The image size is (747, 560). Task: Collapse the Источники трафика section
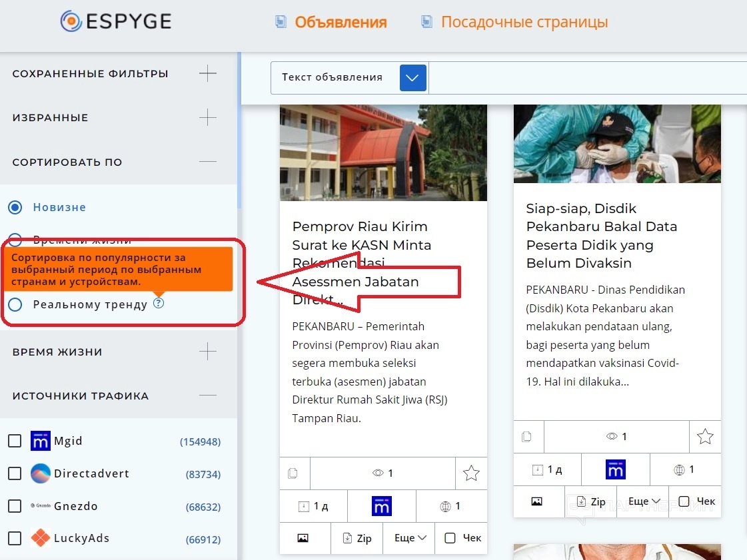208,396
